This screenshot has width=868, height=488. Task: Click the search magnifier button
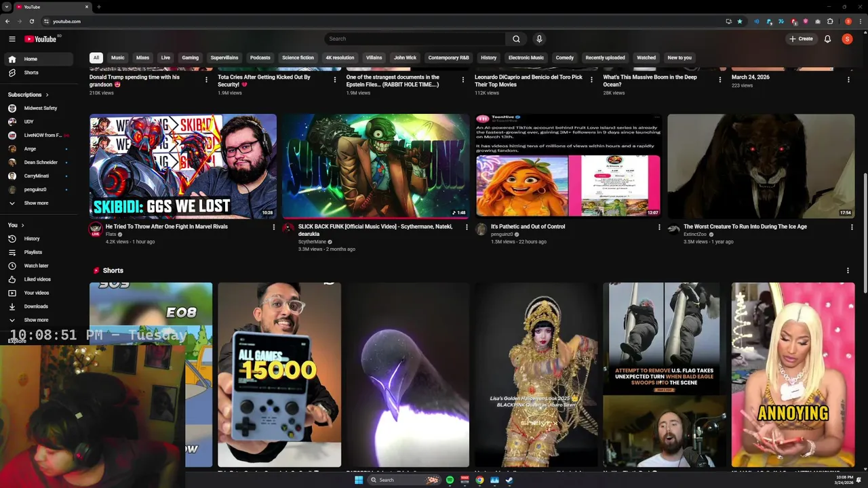coord(516,39)
